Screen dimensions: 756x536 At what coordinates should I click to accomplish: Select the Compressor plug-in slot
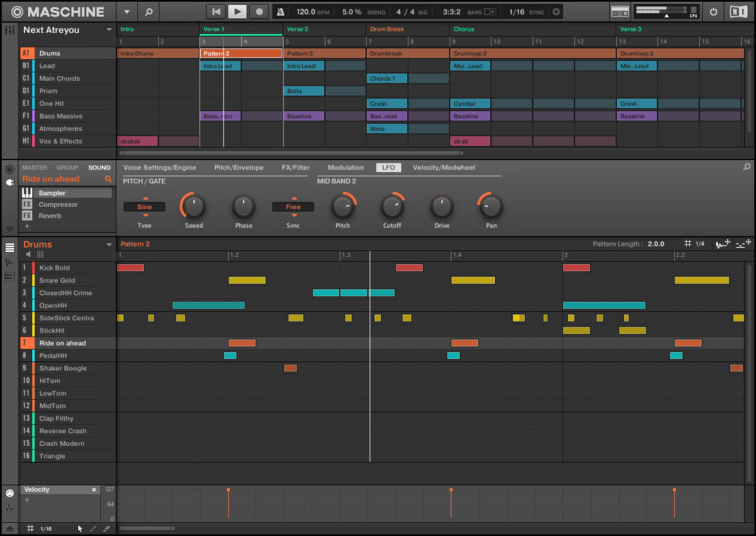coord(58,204)
